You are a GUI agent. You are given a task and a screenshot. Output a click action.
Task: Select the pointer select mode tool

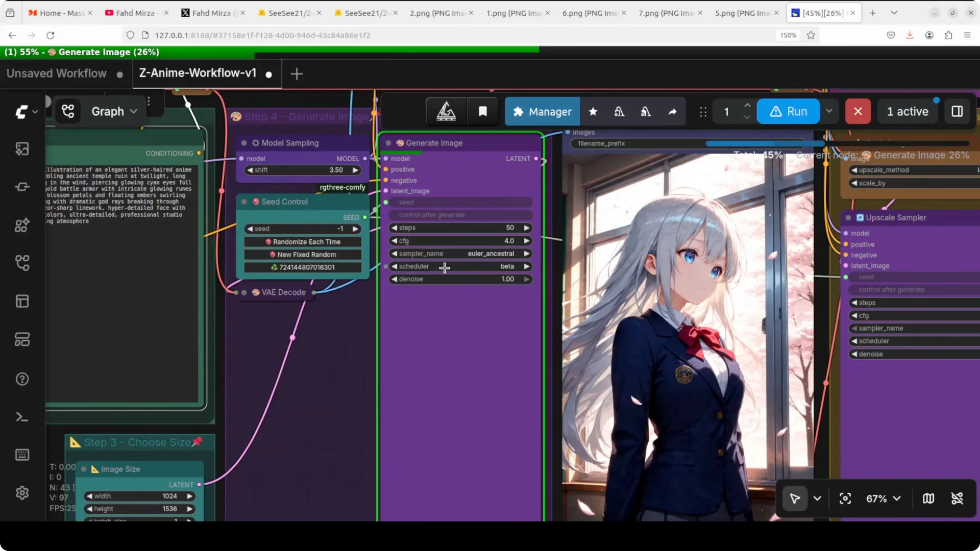[795, 498]
